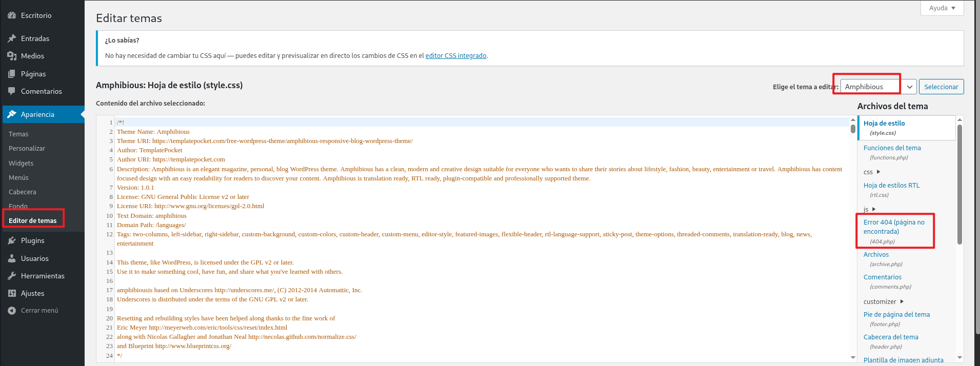Click scroll-down arrow of code editor
The image size is (980, 366).
(853, 357)
